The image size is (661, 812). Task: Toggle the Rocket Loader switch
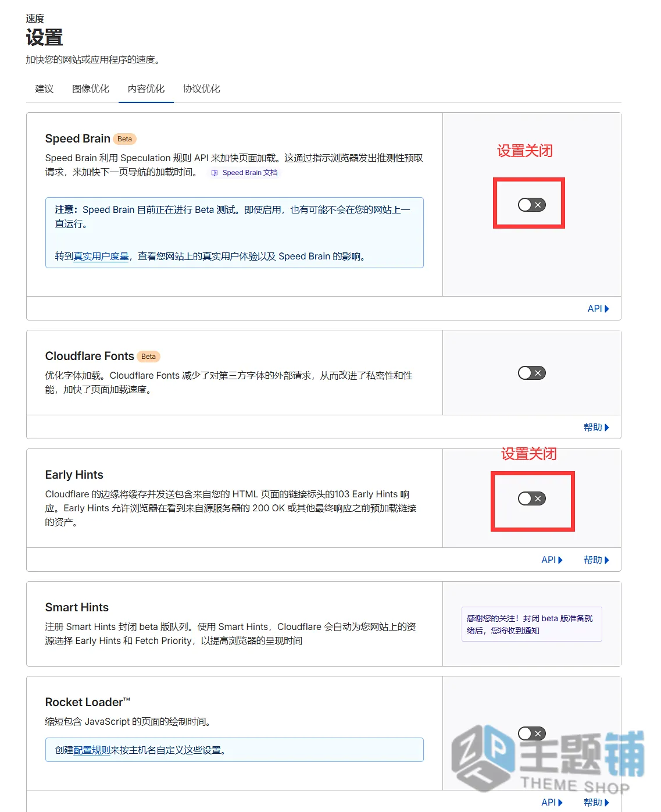pyautogui.click(x=532, y=733)
